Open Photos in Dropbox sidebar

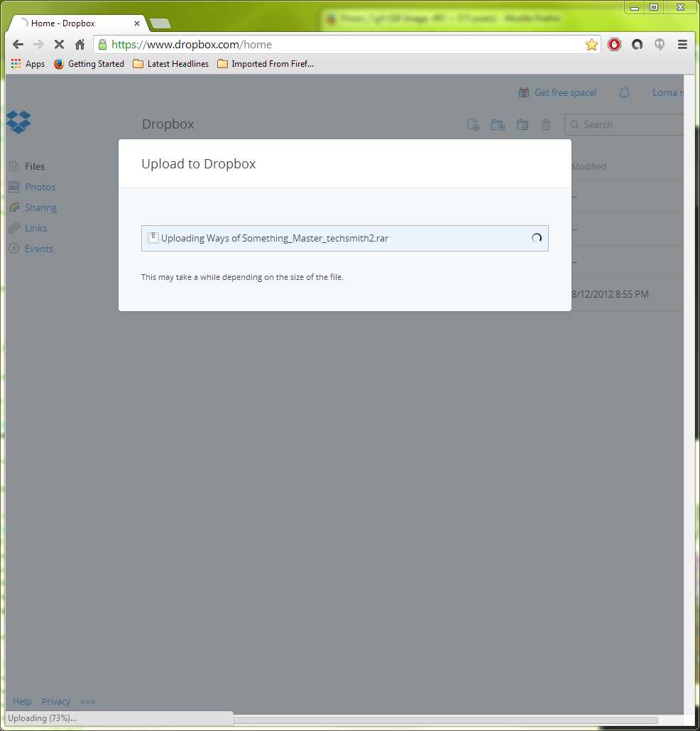point(33,187)
